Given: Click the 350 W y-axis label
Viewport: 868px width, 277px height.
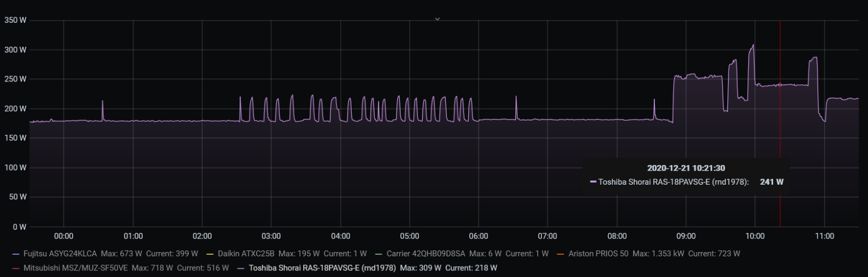Looking at the screenshot, I should 15,20.
